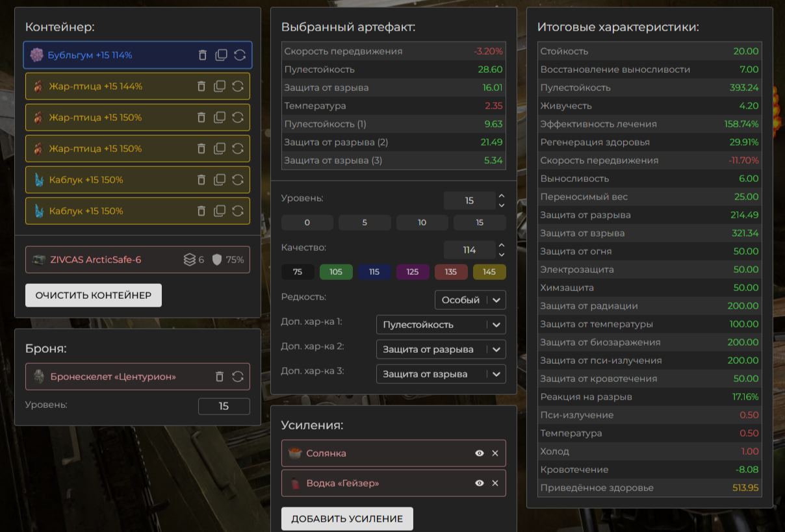785x532 pixels.
Task: Duplicate the Бублгум +15 114% artifact
Action: (221, 55)
